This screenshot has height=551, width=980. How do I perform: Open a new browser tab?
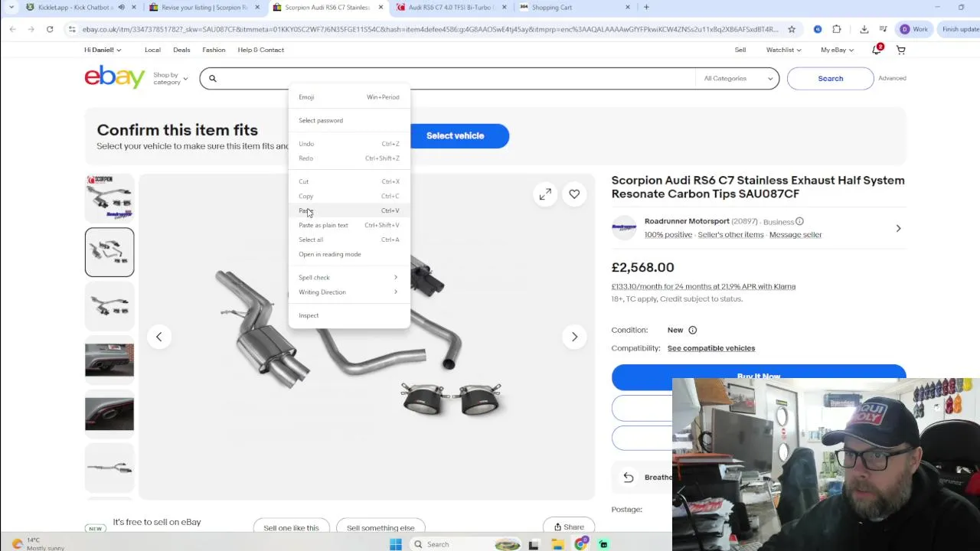pyautogui.click(x=646, y=8)
